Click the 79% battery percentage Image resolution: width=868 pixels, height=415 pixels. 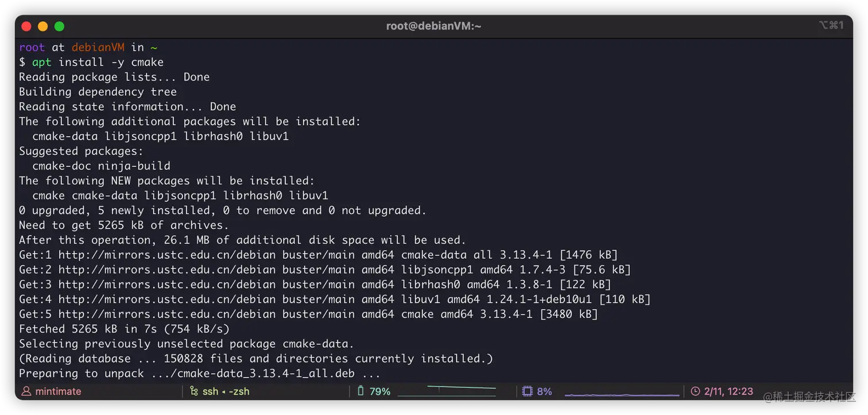pyautogui.click(x=380, y=391)
